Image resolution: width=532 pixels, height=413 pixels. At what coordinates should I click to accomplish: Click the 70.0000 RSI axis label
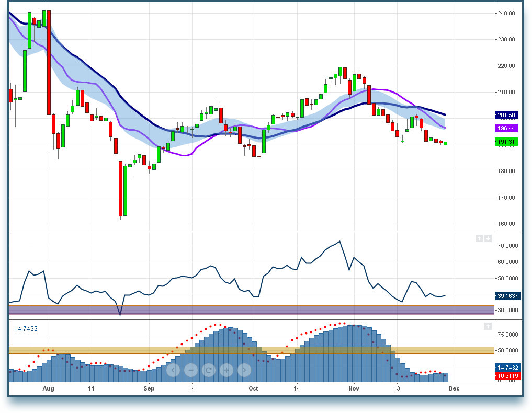click(507, 246)
